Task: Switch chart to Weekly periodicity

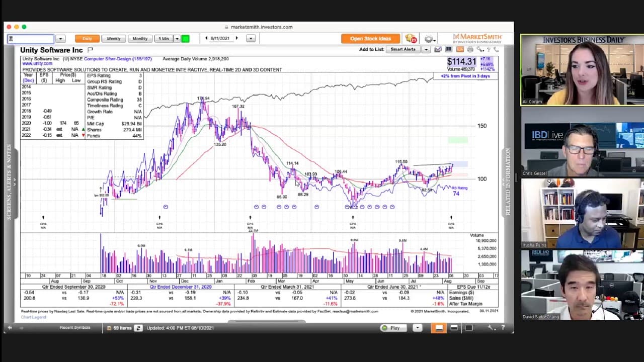Action: [114, 39]
